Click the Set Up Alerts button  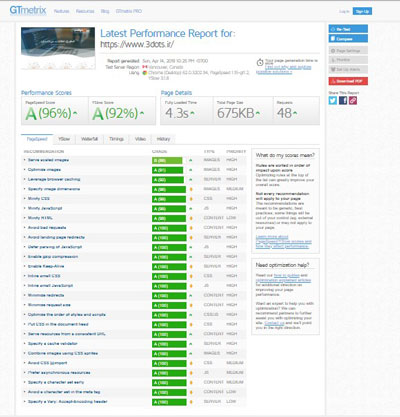tap(348, 69)
